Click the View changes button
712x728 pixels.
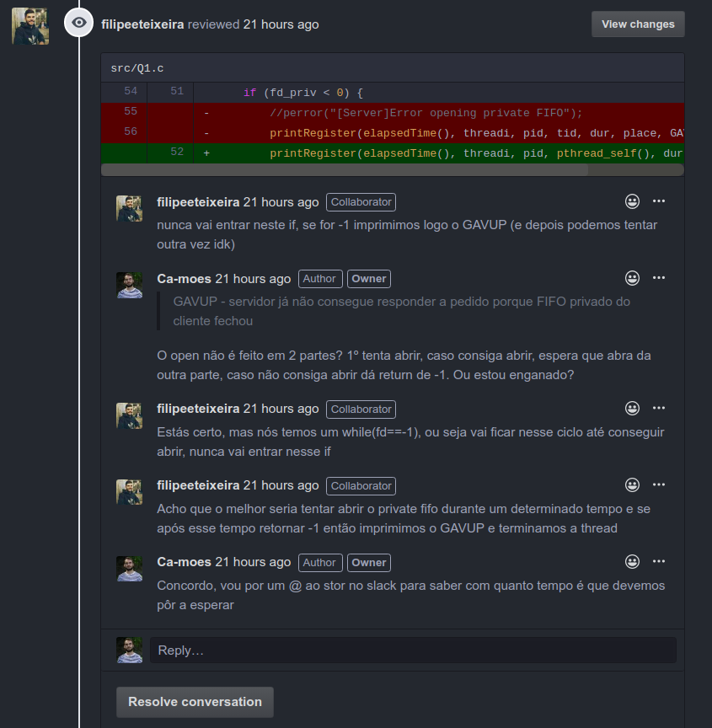[638, 24]
